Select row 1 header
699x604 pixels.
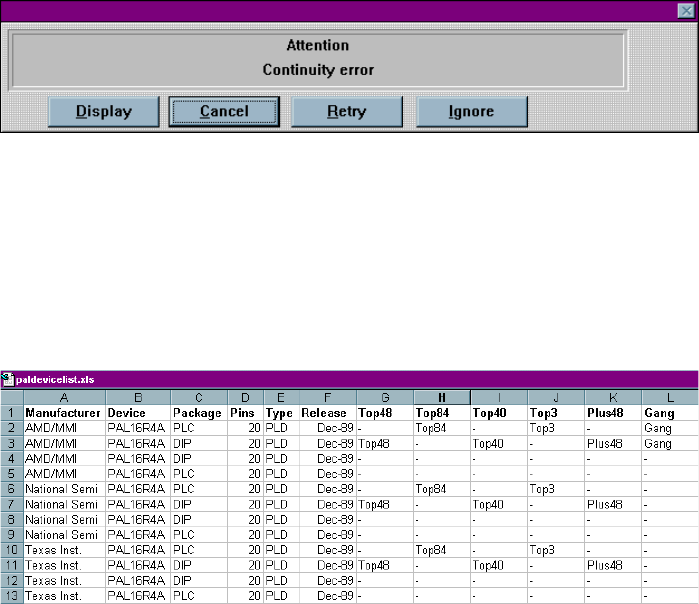pos(12,413)
